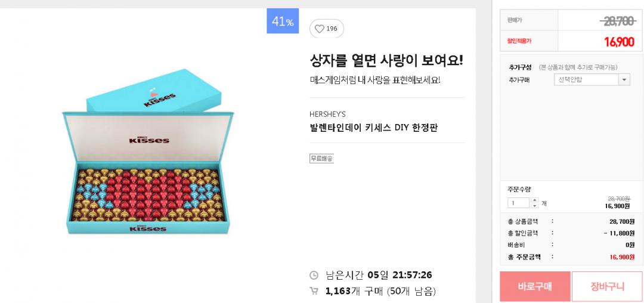The height and width of the screenshot is (303, 644).
Task: Click the headline 상자를 열면 사랑이 보여요!
Action: pyautogui.click(x=386, y=60)
